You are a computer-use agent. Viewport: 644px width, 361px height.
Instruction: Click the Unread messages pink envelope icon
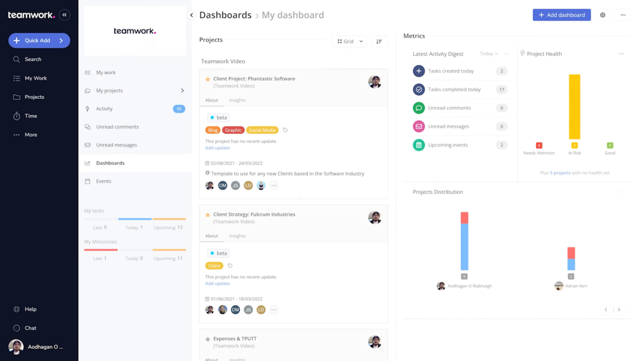pos(419,127)
